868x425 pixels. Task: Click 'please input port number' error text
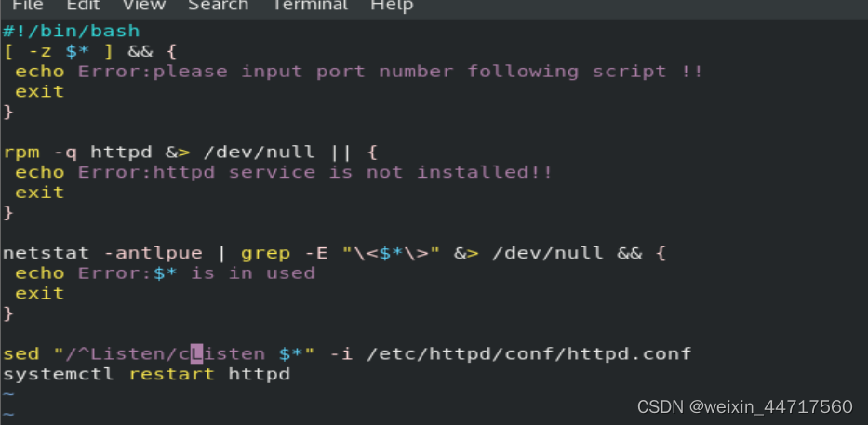(303, 72)
